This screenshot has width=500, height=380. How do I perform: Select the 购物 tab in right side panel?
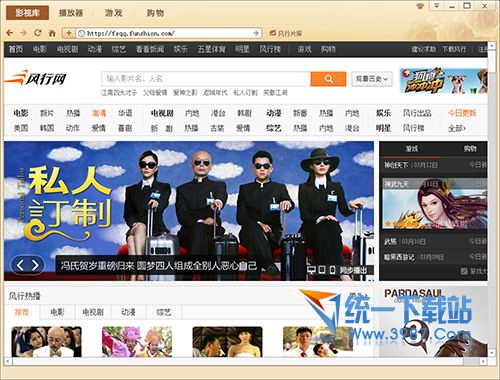pyautogui.click(x=470, y=149)
